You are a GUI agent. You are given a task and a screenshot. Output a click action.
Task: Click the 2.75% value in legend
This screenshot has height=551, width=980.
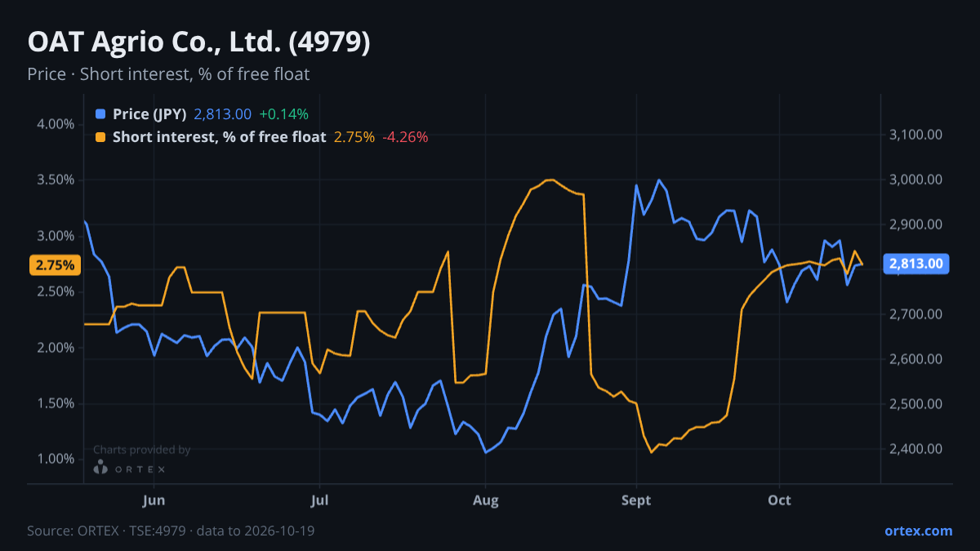click(354, 137)
